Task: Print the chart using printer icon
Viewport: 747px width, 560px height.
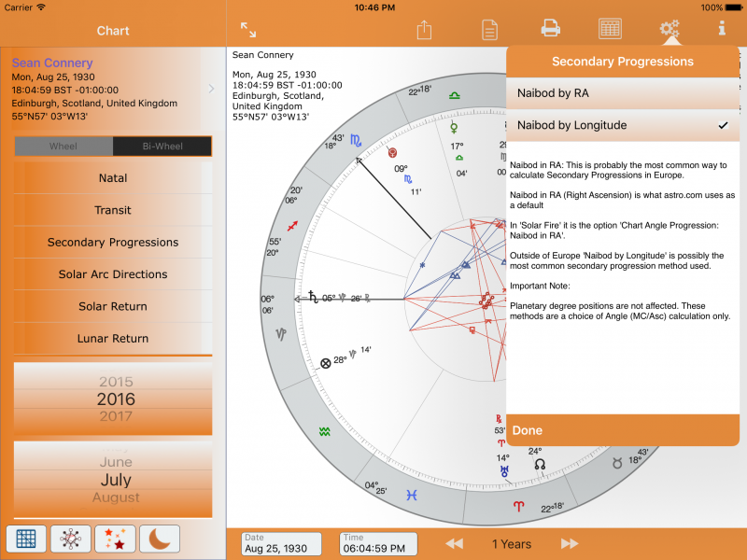Action: (551, 29)
